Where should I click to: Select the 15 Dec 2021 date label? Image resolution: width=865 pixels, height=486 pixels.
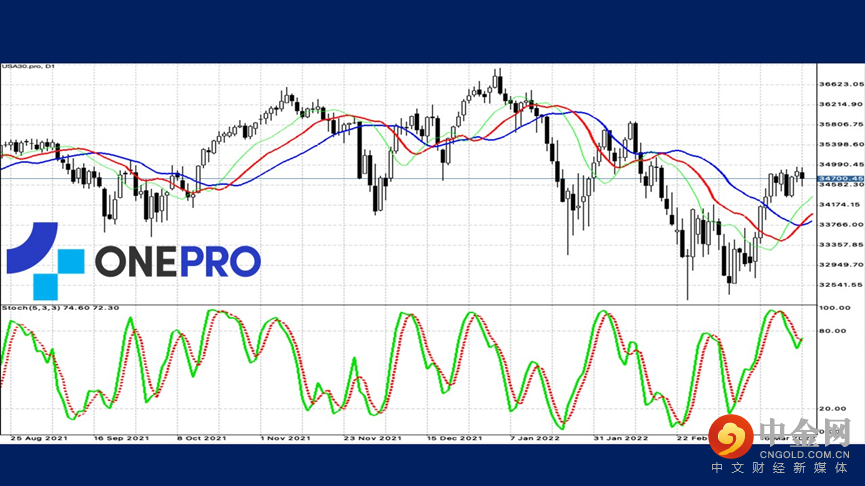tap(454, 438)
